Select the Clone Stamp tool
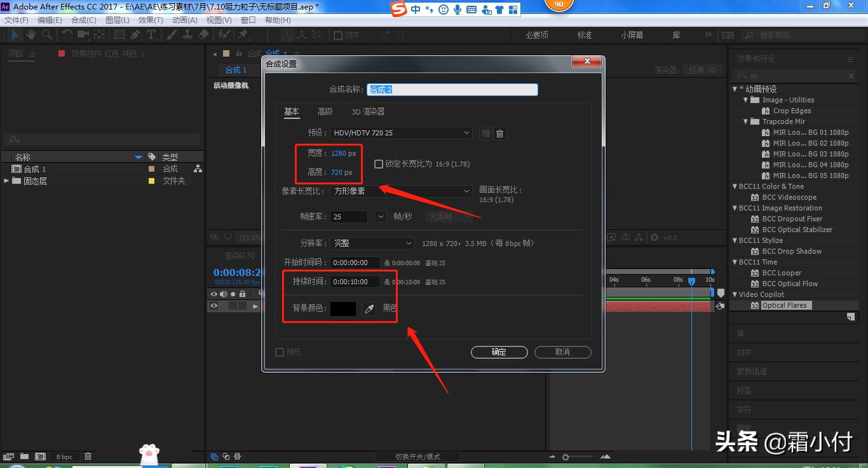Viewport: 868px width, 468px height. pyautogui.click(x=187, y=35)
